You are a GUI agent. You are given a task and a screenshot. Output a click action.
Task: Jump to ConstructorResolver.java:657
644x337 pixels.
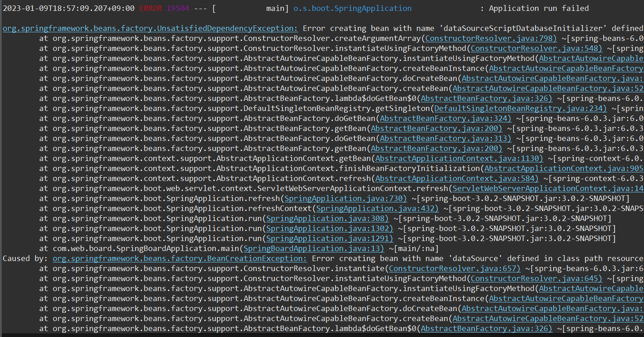(x=454, y=268)
